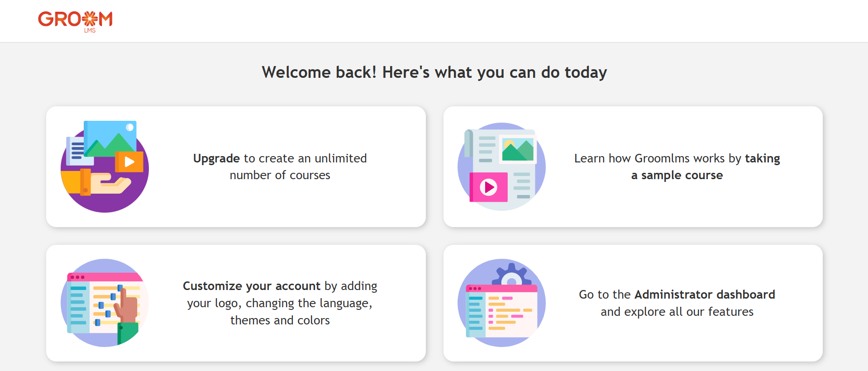The image size is (868, 371).
Task: Click the hand-holding-media Upgrade illustration
Action: coord(105,166)
